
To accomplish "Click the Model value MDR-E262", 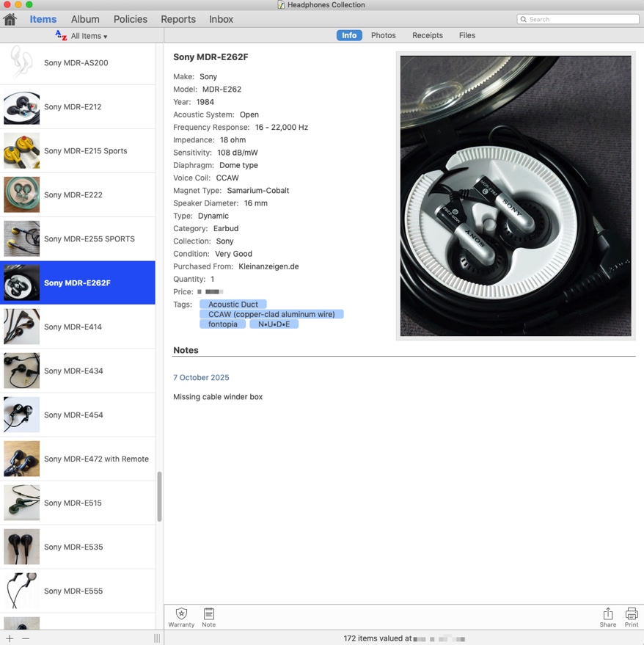I will (x=222, y=90).
